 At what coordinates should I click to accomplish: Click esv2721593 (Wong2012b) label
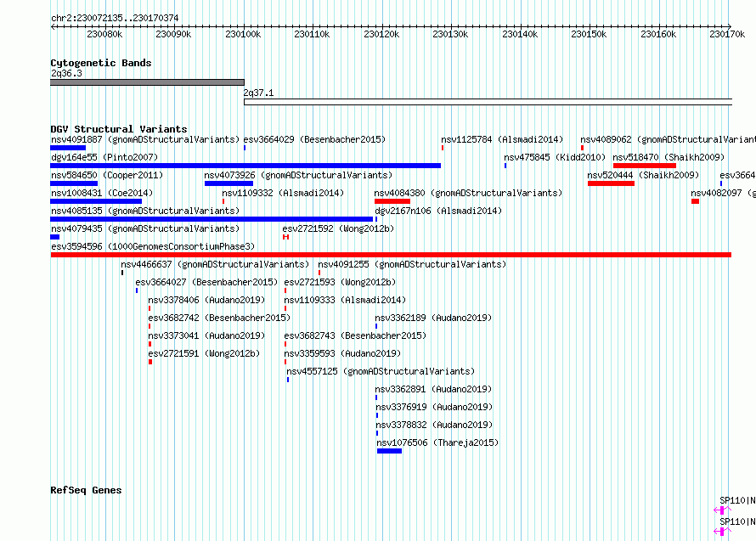tap(340, 282)
